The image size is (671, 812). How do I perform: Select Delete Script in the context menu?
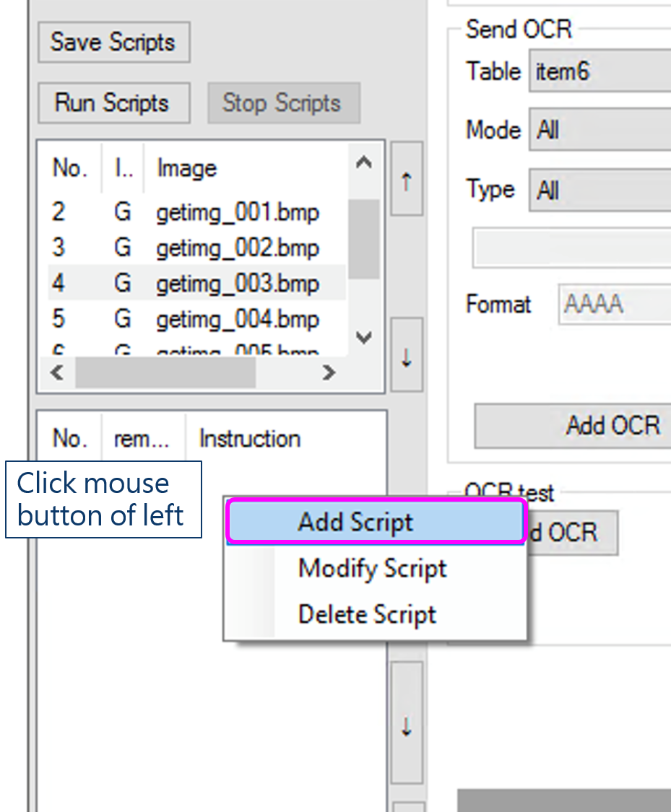click(x=367, y=614)
